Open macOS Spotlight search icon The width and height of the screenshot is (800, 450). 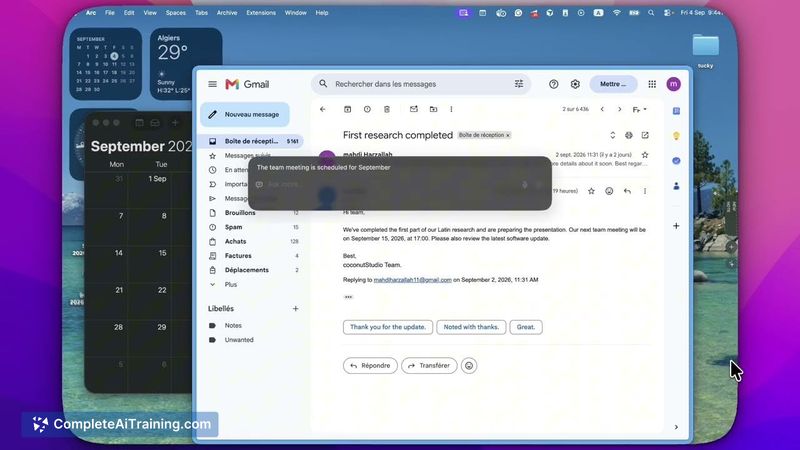[651, 13]
